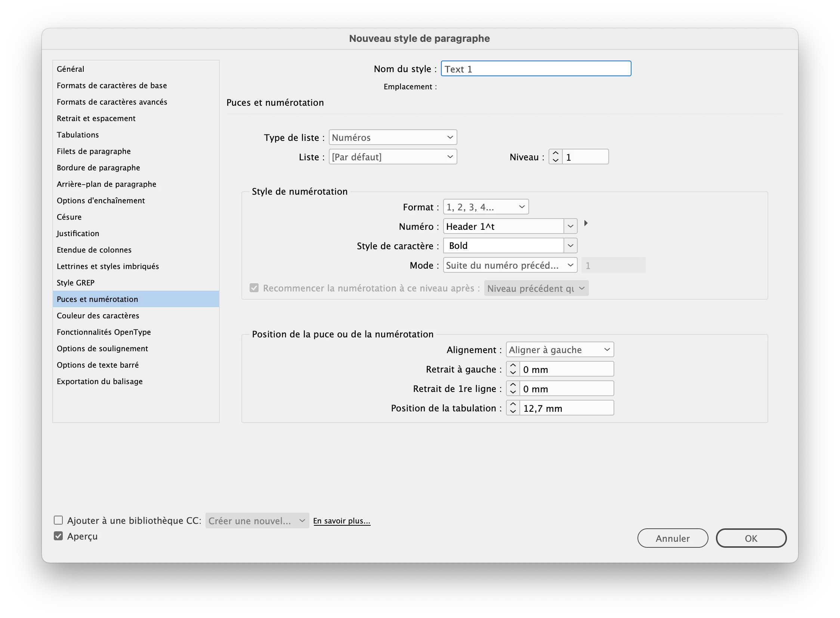Open Style de caractère Bold dropdown
The image size is (840, 618).
(570, 246)
